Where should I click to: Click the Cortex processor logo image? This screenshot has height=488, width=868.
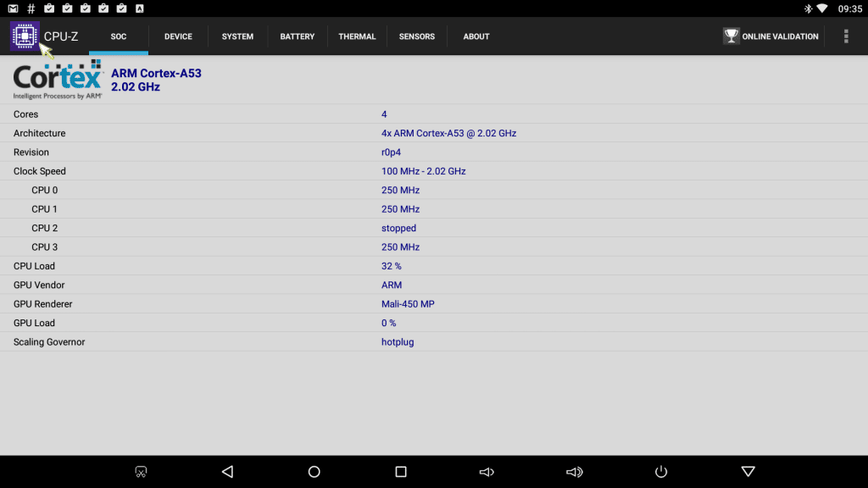point(58,80)
